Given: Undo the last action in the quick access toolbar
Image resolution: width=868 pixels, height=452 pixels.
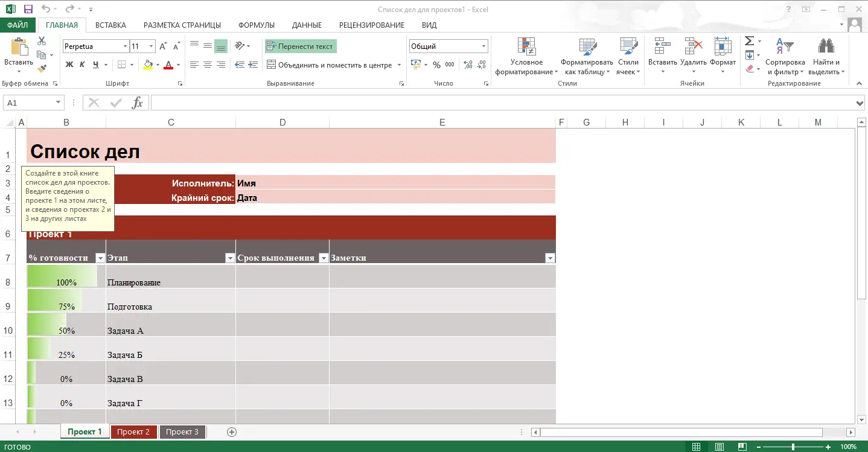Looking at the screenshot, I should 46,10.
